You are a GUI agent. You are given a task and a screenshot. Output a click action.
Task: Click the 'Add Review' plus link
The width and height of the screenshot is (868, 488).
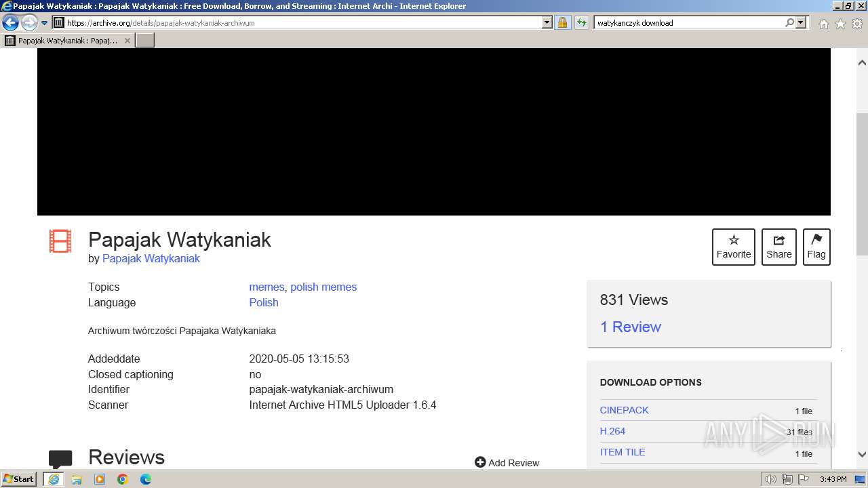[x=507, y=462]
